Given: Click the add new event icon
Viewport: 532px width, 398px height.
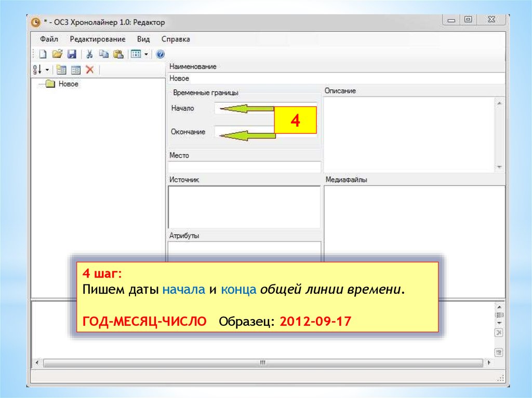Looking at the screenshot, I should [x=61, y=70].
